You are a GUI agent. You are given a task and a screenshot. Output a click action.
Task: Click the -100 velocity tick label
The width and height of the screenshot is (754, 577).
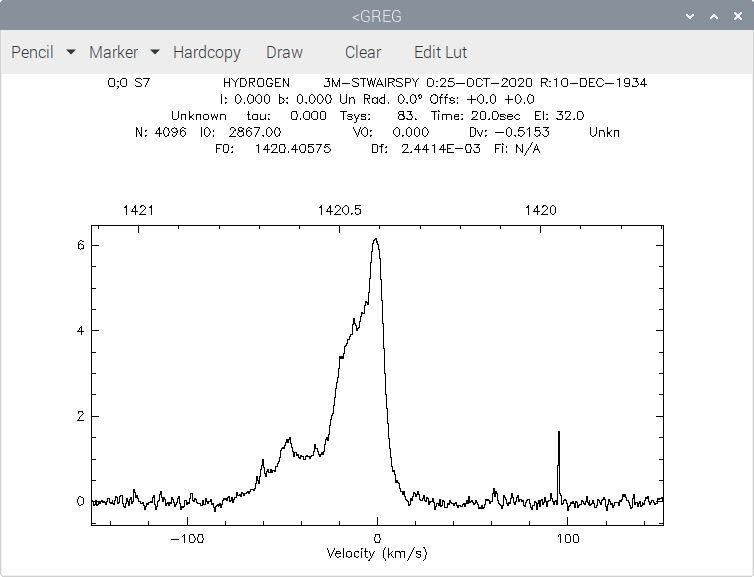click(188, 539)
